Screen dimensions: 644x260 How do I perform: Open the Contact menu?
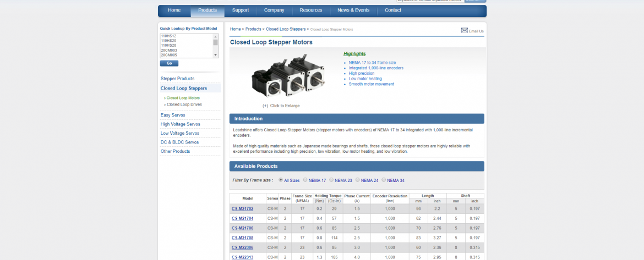tap(393, 10)
